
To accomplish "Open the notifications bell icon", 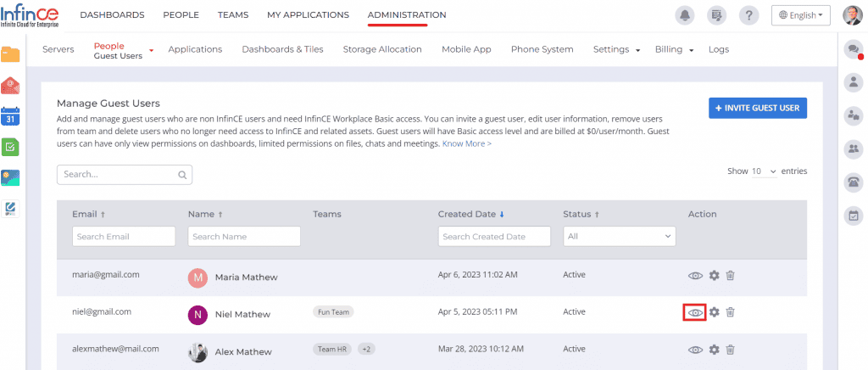I will [x=683, y=15].
